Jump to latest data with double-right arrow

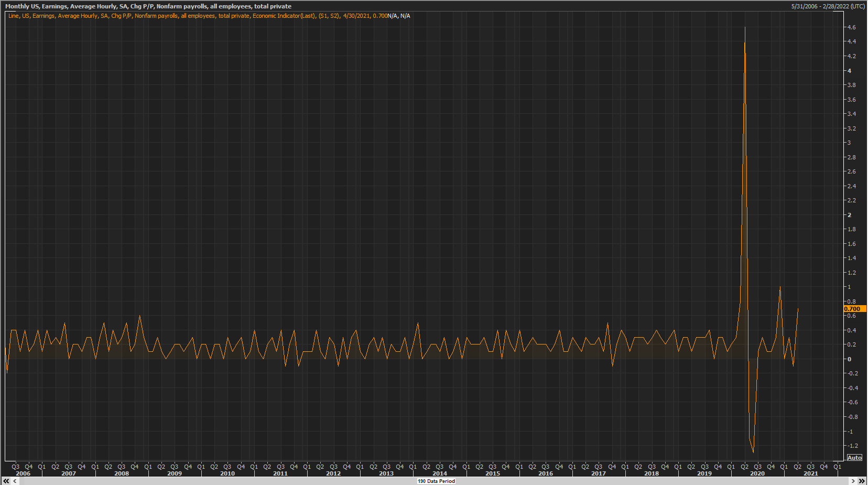862,481
